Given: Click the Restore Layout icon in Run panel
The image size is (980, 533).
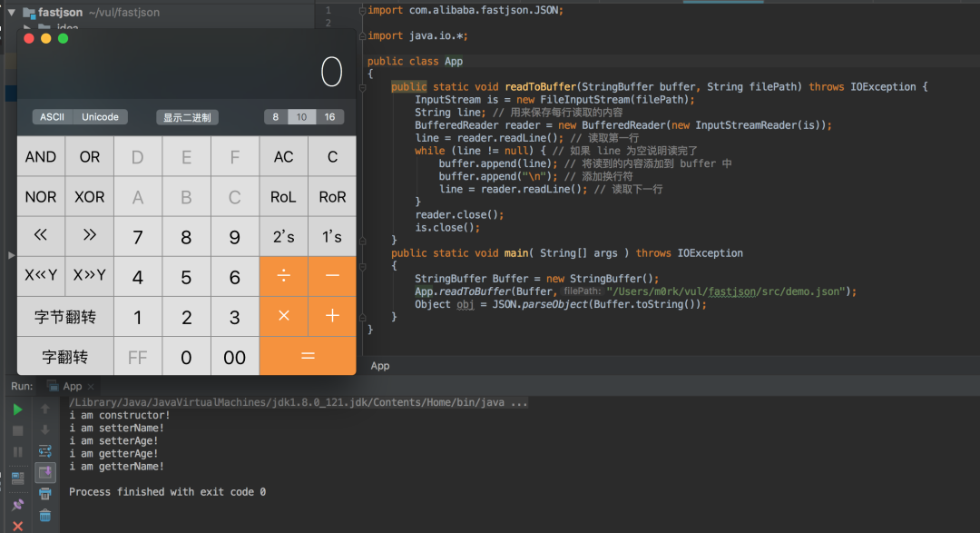Looking at the screenshot, I should click(x=18, y=479).
